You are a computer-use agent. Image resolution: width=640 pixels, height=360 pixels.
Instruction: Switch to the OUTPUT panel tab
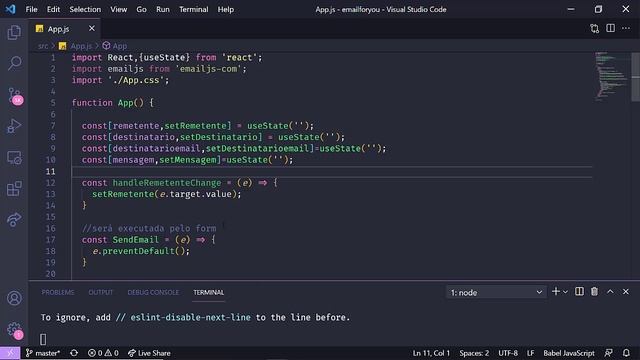100,292
